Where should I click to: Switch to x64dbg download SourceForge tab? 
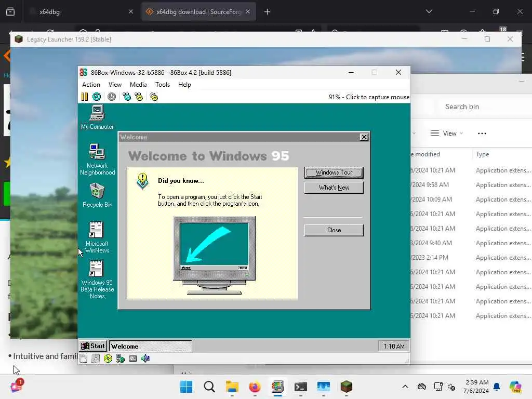pos(198,12)
